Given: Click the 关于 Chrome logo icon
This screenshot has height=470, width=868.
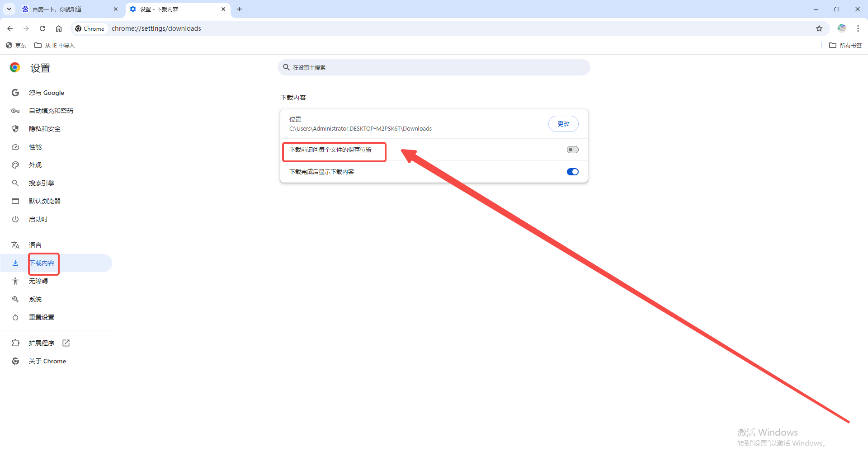Looking at the screenshot, I should pos(15,361).
